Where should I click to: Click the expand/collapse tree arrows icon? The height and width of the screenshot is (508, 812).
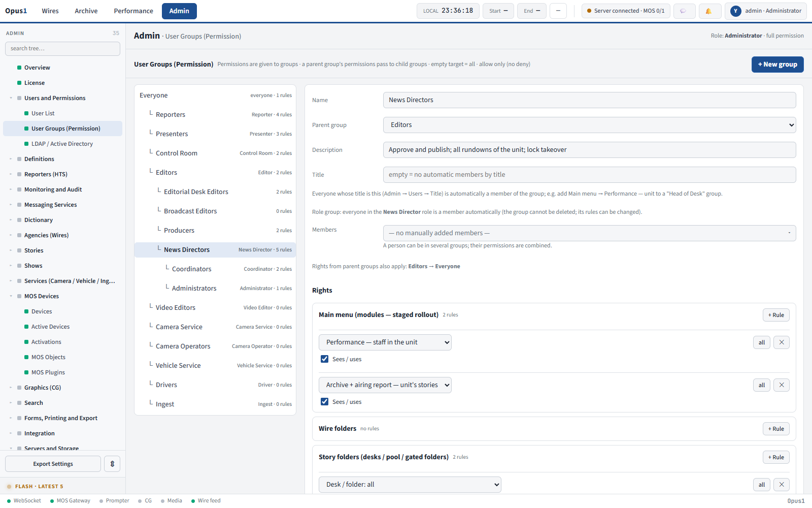(x=112, y=464)
